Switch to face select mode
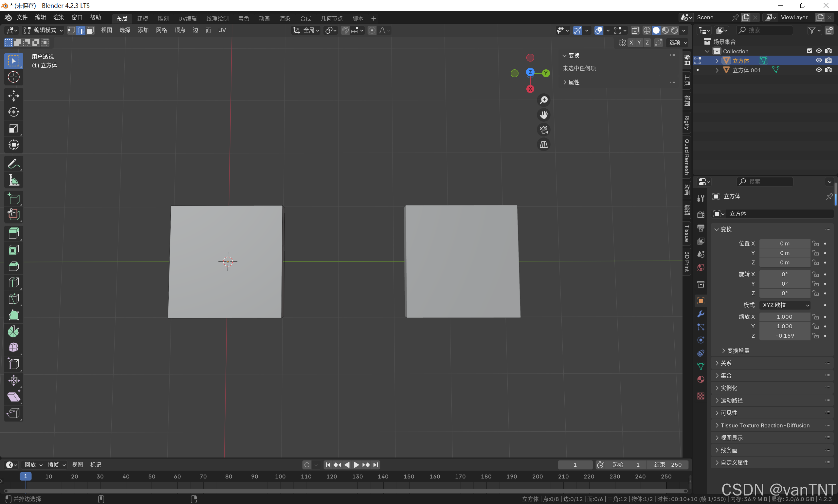The image size is (838, 504). point(90,30)
